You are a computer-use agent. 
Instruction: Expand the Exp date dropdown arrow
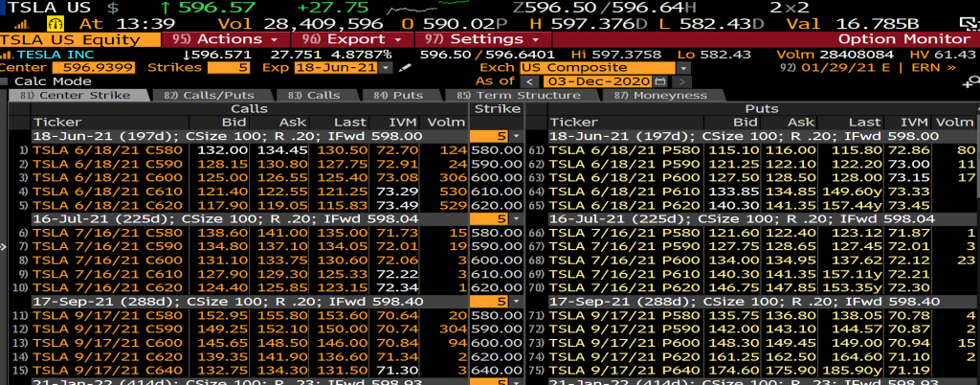click(x=385, y=67)
